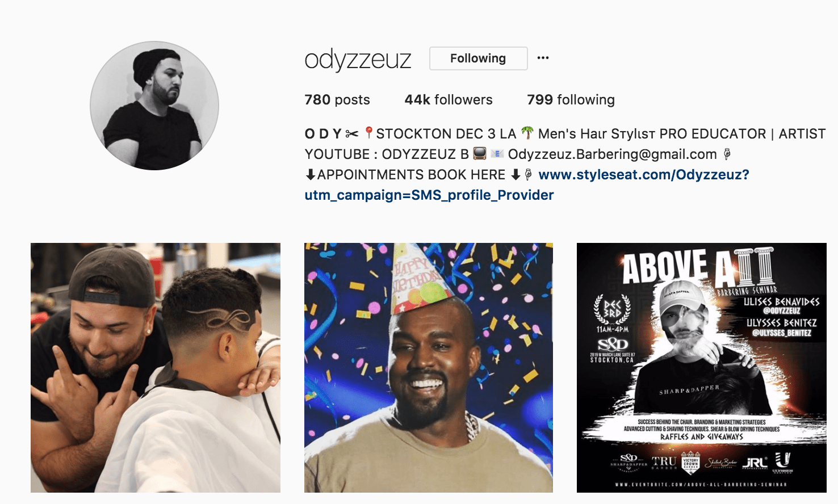This screenshot has height=504, width=838.
Task: Click the odyzzeuz username heading
Action: [x=358, y=59]
